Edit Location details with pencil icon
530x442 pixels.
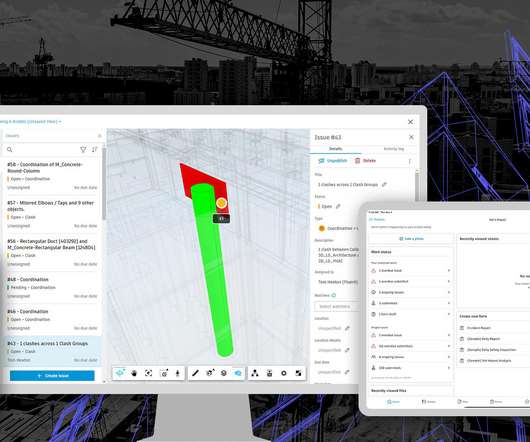click(347, 350)
